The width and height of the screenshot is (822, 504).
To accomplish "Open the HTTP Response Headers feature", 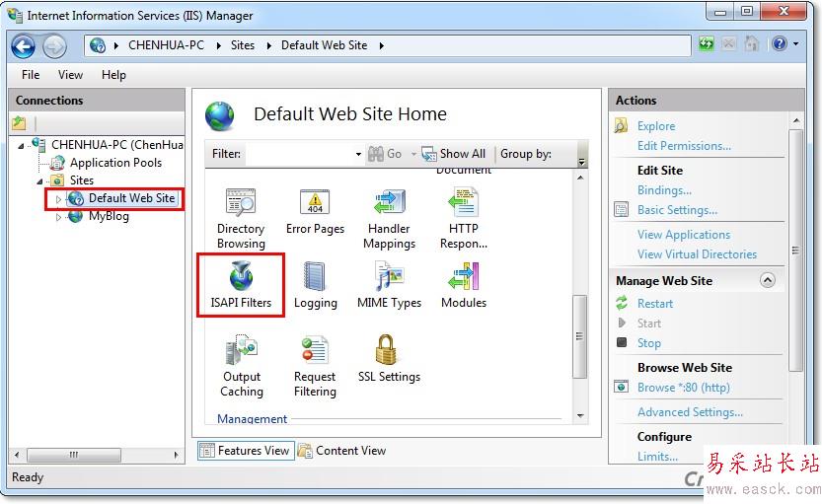I will (464, 219).
